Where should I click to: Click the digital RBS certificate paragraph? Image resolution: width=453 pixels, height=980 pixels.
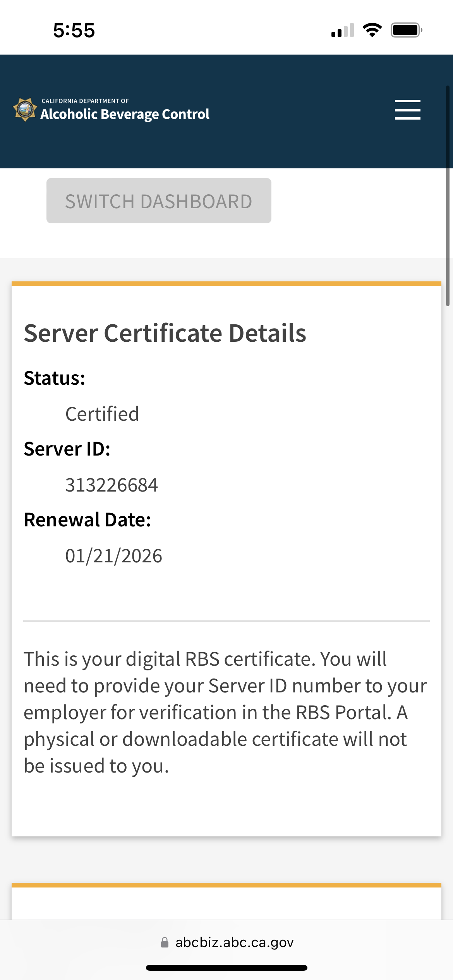[x=225, y=712]
